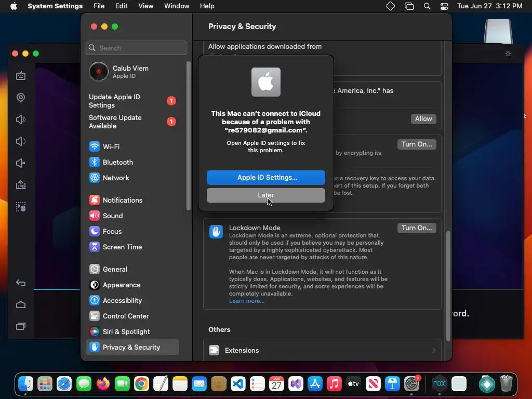Open Wi-Fi settings icon in sidebar

pos(95,147)
